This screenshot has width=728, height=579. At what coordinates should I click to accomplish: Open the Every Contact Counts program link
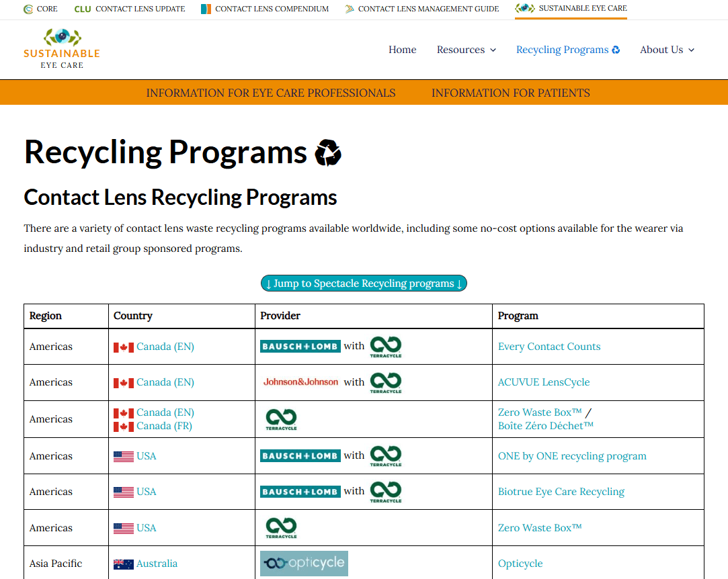(x=549, y=347)
